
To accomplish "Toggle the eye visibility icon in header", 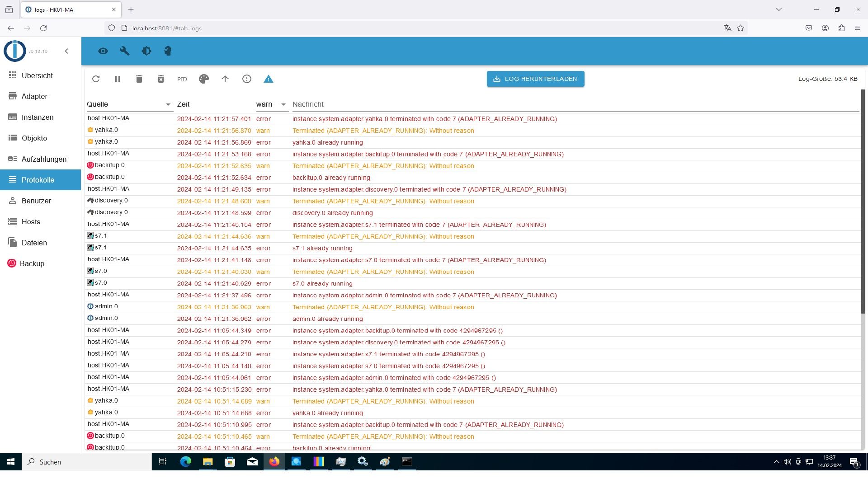I will pos(103,51).
